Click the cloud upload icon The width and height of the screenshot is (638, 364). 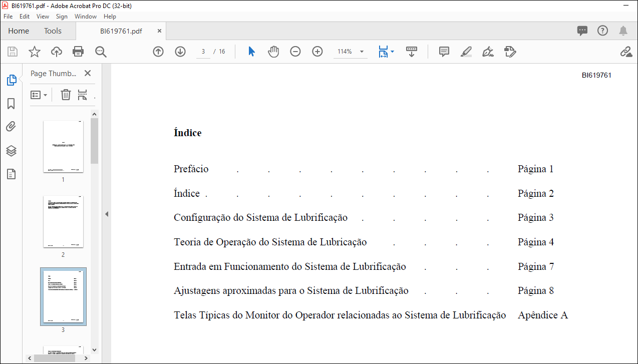57,52
